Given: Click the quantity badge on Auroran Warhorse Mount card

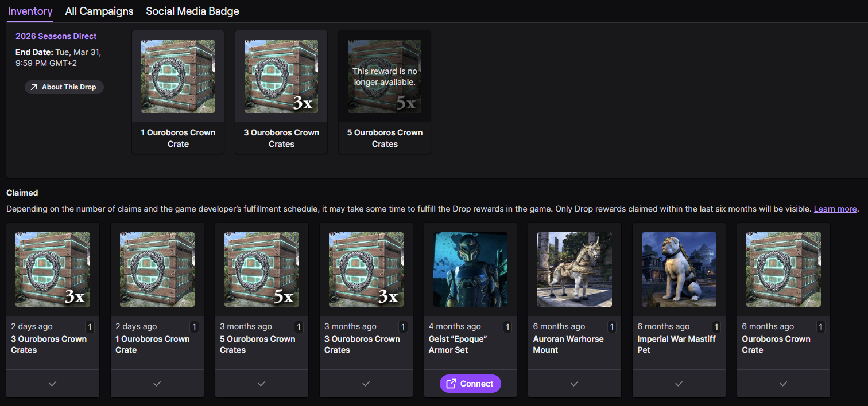Looking at the screenshot, I should 612,327.
